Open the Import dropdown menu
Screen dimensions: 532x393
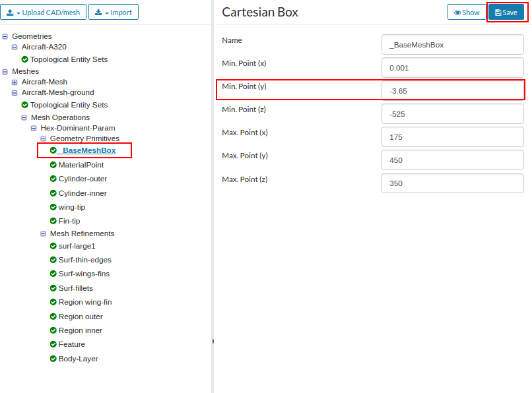tap(113, 13)
